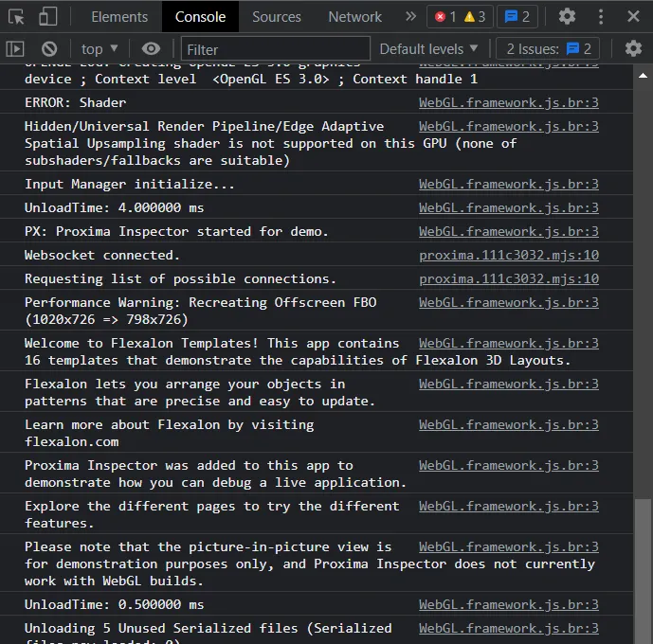Open source link beside UnloadTime 0.500000 ms

(509, 604)
